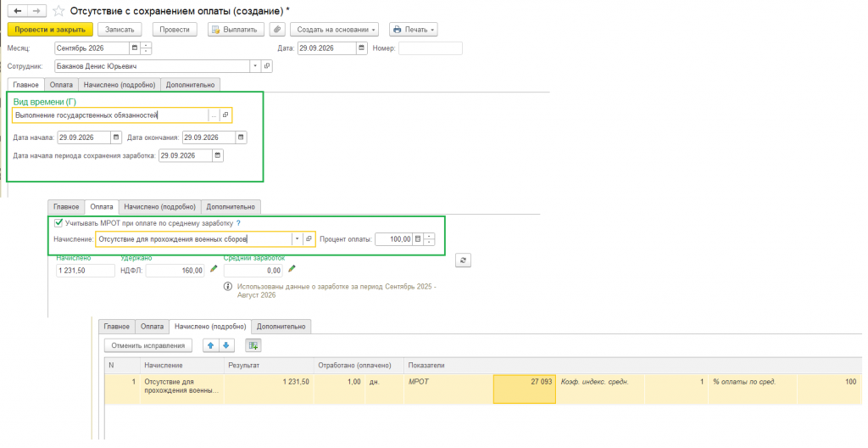Expand the Сотрудник dropdown list
The width and height of the screenshot is (868, 448).
pyautogui.click(x=255, y=66)
